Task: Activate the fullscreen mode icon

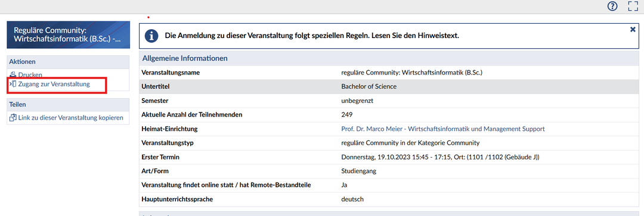Action: click(633, 6)
